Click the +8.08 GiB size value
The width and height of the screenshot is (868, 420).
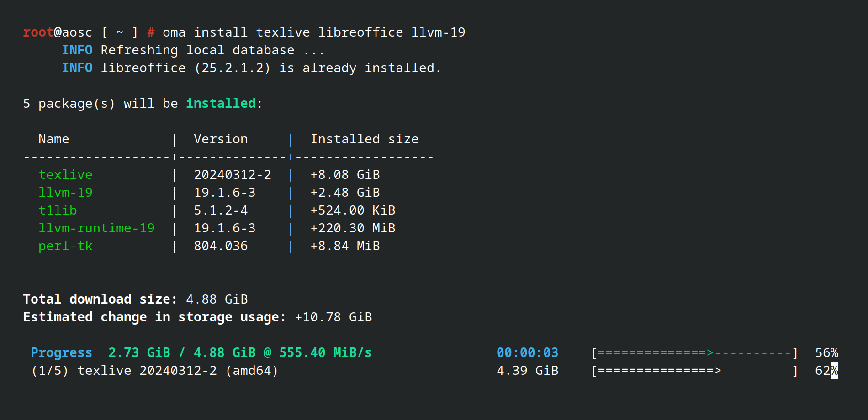click(x=345, y=175)
